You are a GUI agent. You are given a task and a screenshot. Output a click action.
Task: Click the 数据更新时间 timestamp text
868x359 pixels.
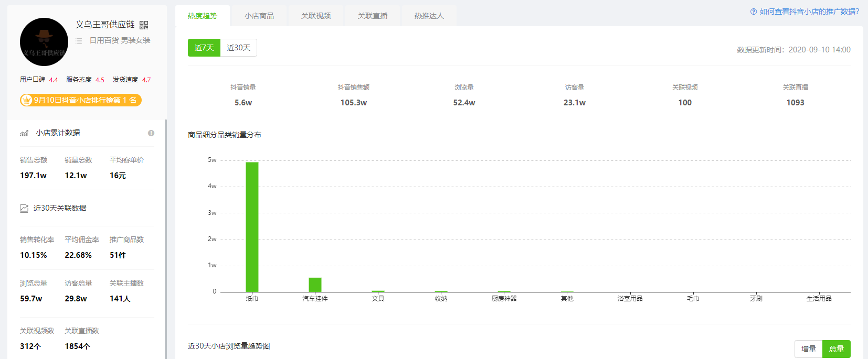[793, 50]
